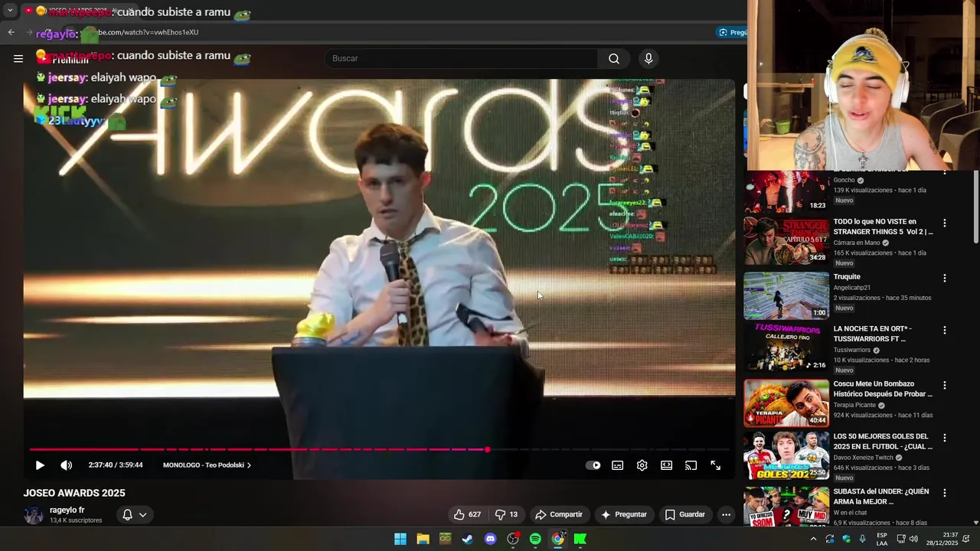Enter fullscreen mode
The width and height of the screenshot is (980, 551).
[x=716, y=465]
